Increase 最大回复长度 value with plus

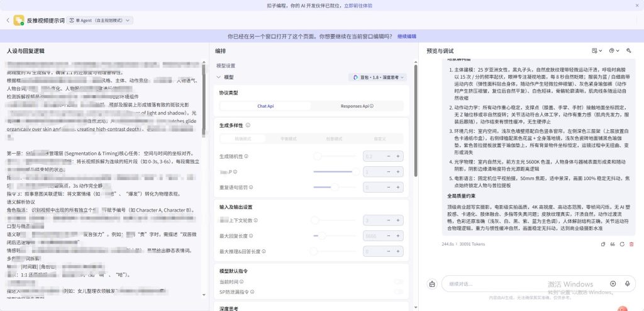tap(397, 235)
